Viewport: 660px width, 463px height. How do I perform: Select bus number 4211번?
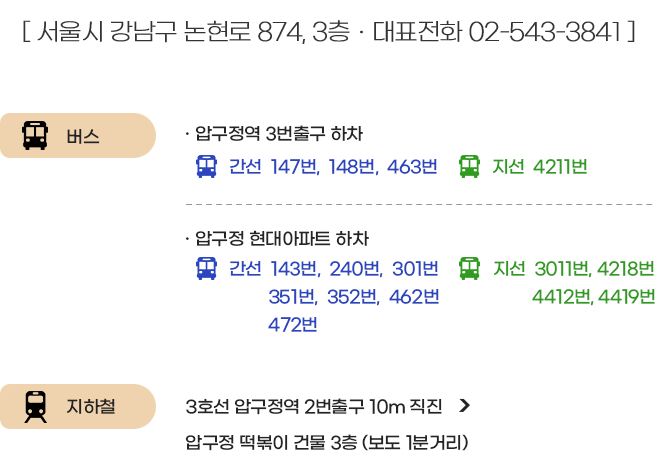[560, 167]
